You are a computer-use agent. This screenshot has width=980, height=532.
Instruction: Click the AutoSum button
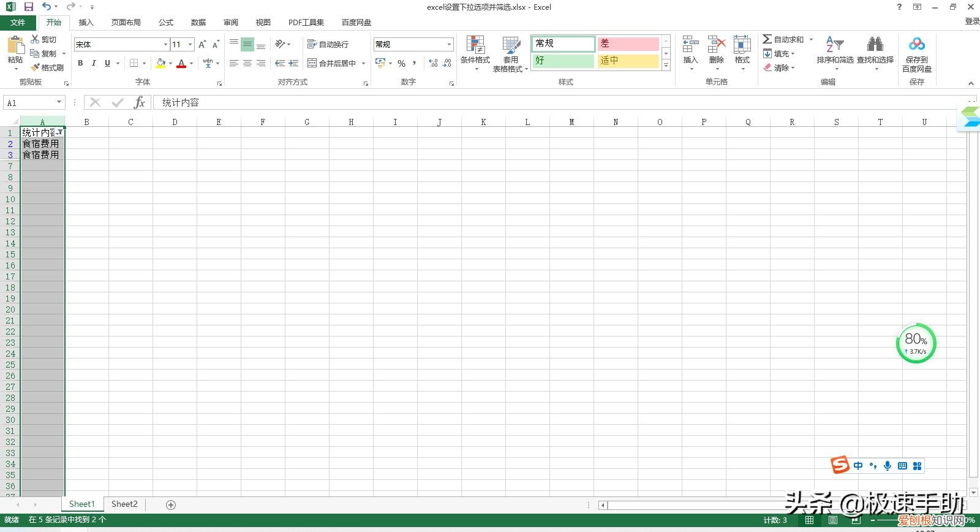pyautogui.click(x=783, y=39)
